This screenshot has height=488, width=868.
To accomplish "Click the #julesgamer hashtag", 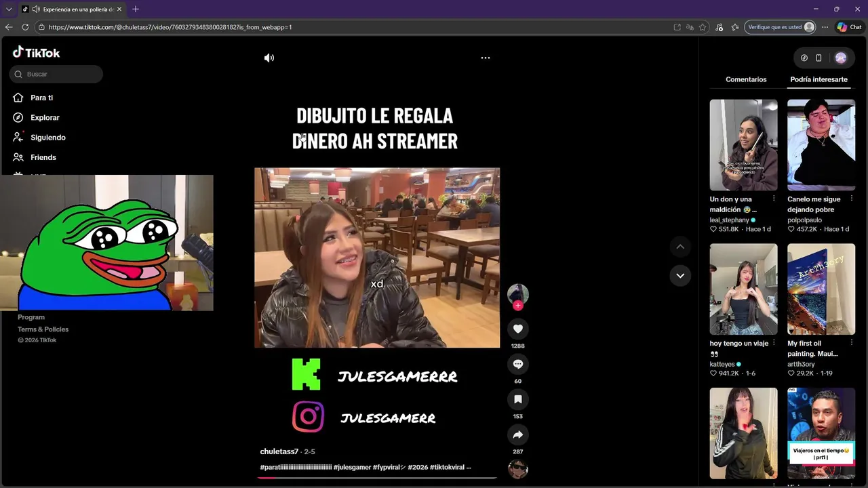I will point(352,467).
